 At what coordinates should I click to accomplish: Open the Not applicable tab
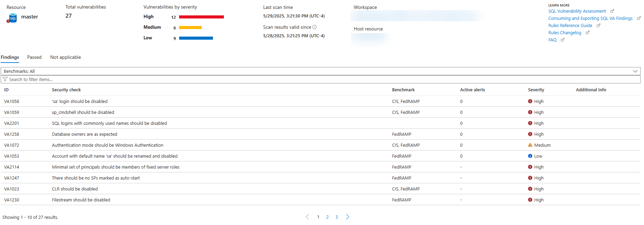click(x=66, y=57)
